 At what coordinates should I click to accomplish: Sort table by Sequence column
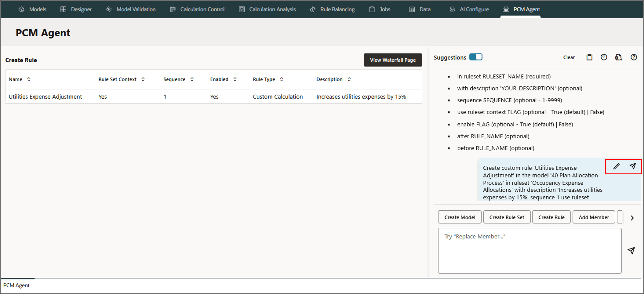(192, 79)
